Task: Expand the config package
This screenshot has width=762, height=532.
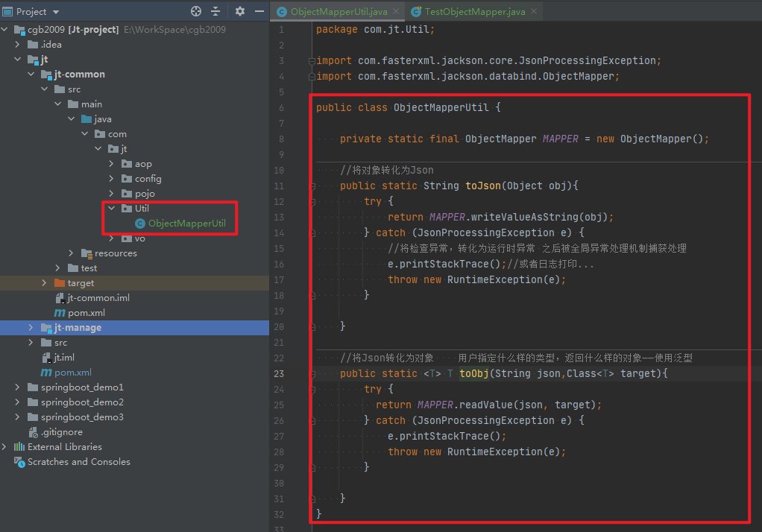Action: coord(112,178)
